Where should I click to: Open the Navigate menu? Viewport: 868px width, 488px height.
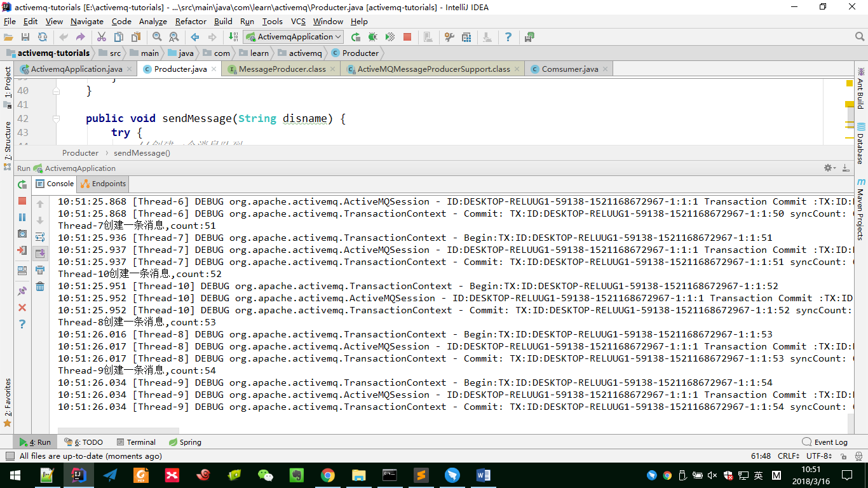pos(87,21)
